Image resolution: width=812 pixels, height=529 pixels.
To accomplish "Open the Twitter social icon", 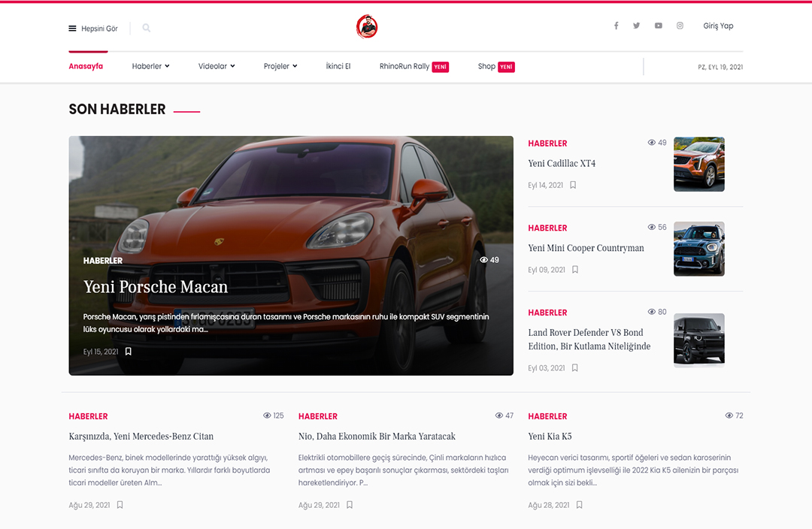I will 637,26.
